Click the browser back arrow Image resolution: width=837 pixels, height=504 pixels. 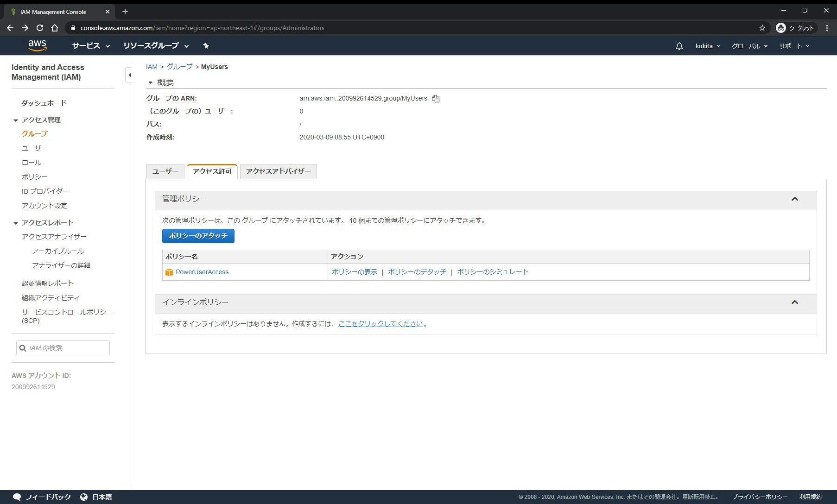click(10, 28)
